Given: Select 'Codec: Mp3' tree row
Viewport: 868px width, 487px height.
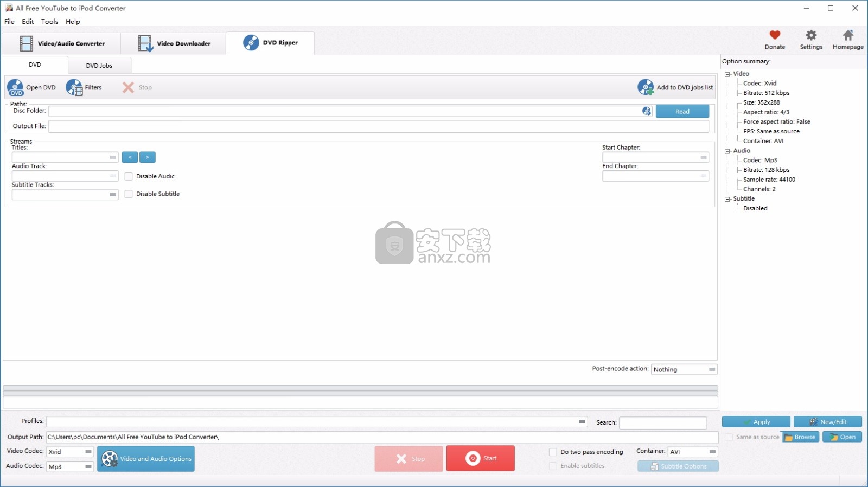Looking at the screenshot, I should pyautogui.click(x=760, y=161).
